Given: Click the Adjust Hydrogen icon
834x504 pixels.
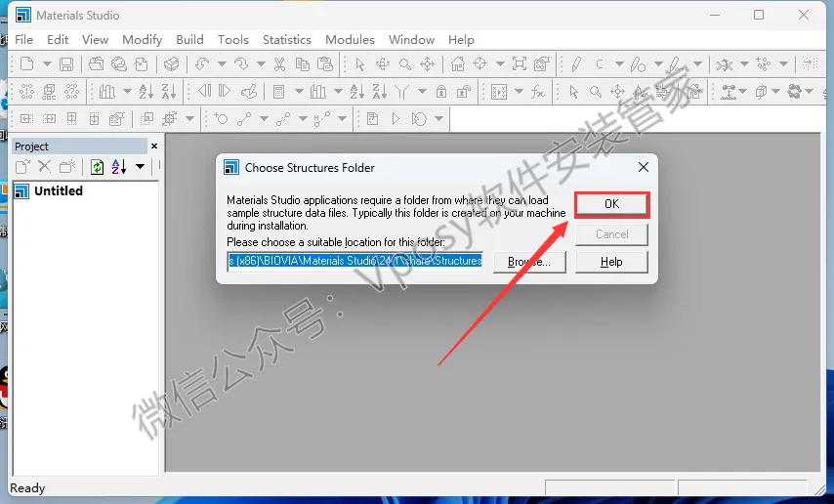Looking at the screenshot, I should point(764,64).
